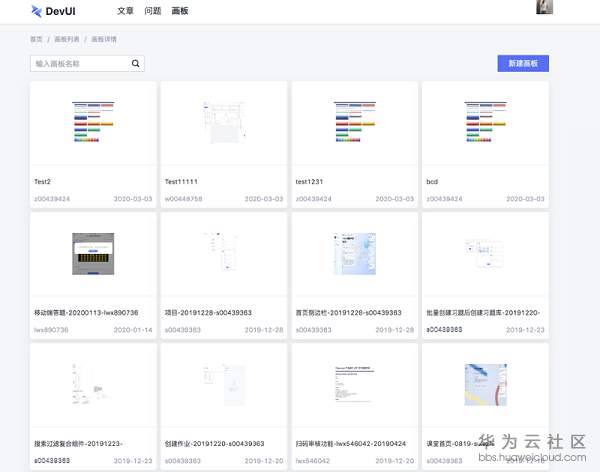Click the title starting "课堂首页-0819"

point(460,443)
